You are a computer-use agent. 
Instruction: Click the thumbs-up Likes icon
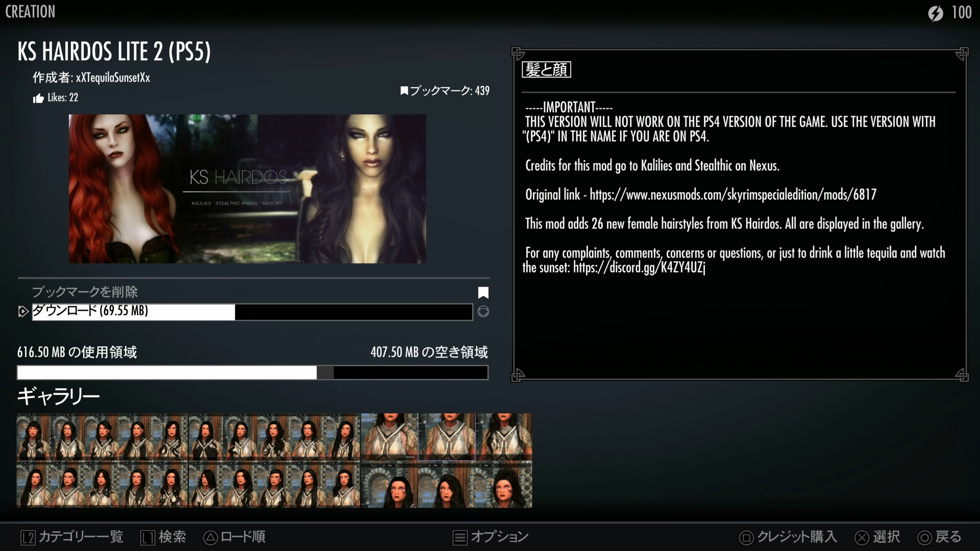coord(38,98)
